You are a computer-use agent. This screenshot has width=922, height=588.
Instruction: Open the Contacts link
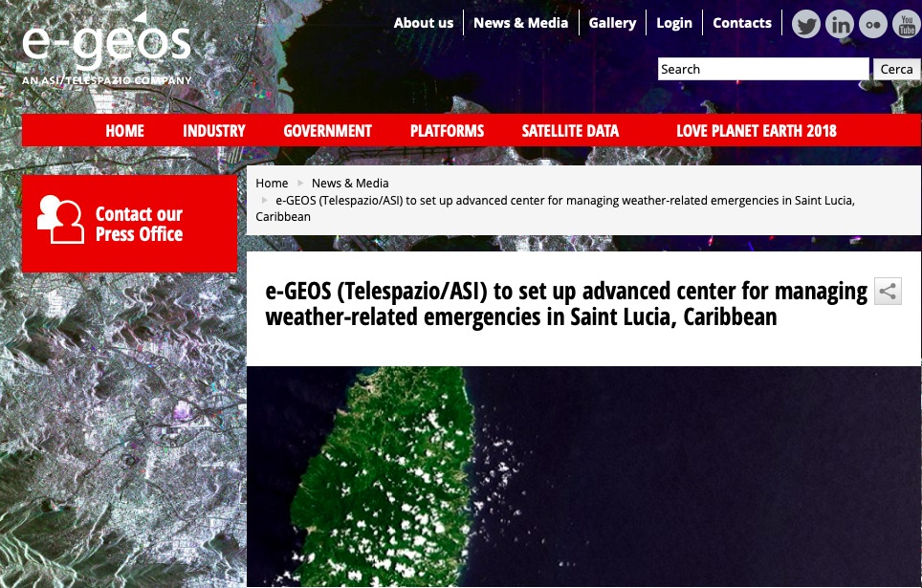point(742,23)
